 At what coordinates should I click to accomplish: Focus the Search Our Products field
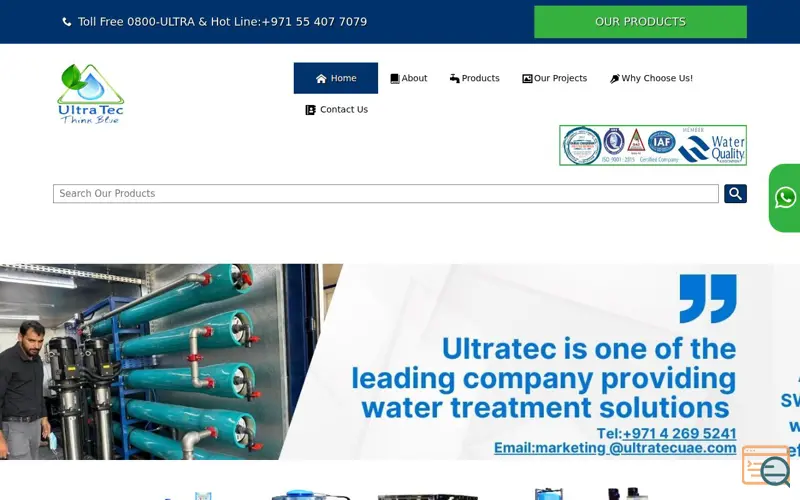click(x=386, y=193)
